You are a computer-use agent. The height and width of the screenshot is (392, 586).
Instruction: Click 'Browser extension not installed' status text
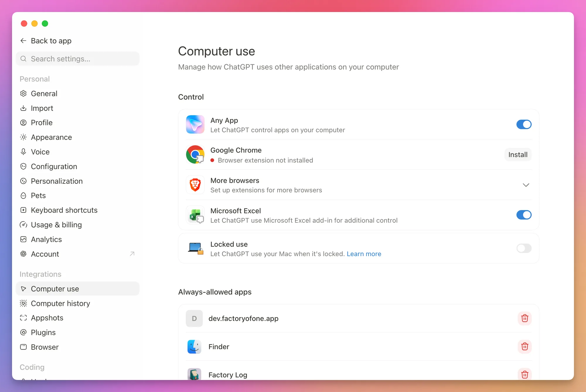[x=265, y=160]
